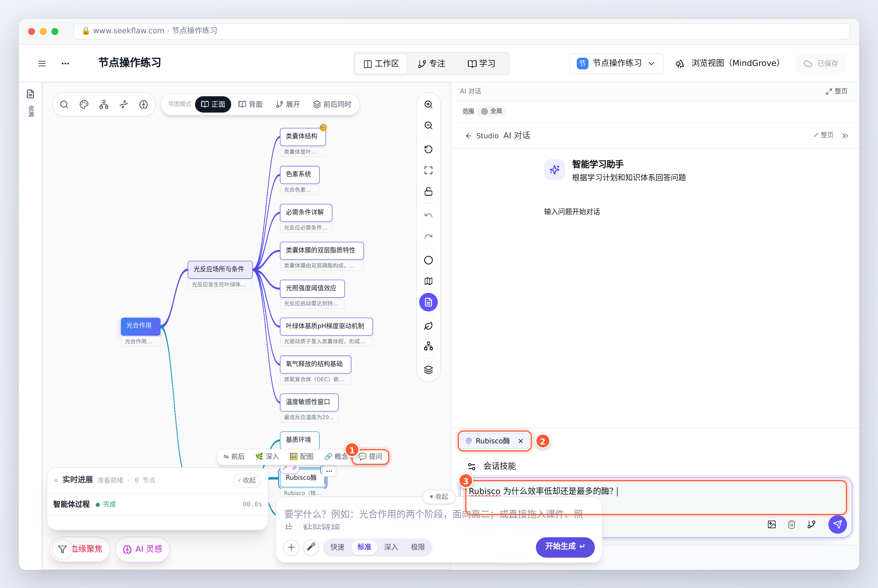Select 正面 map mode
The image size is (878, 588).
tap(213, 104)
